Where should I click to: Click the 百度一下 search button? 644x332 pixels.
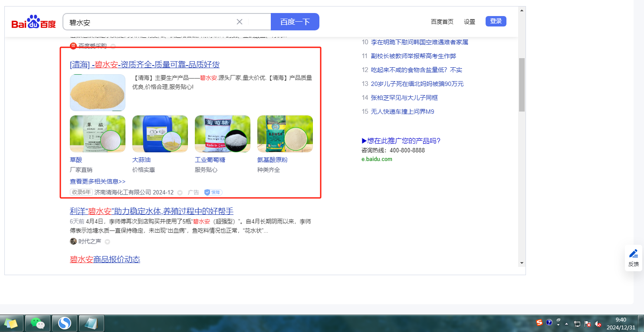[295, 22]
